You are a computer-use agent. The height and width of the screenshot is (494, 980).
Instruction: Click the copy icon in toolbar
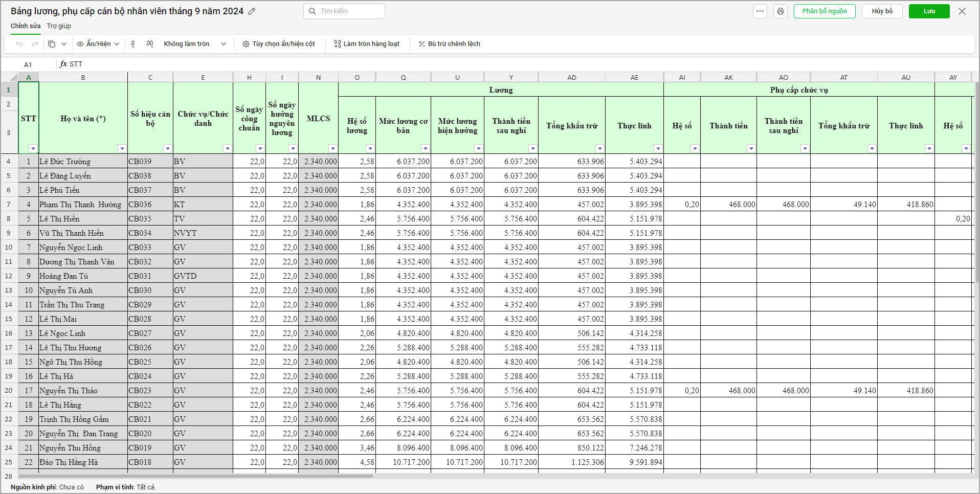tap(52, 44)
